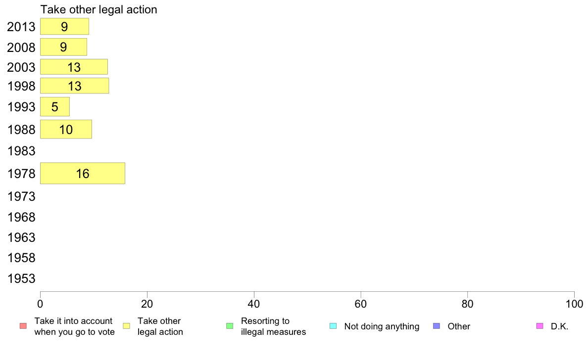This screenshot has height=364, width=588.
Task: Click the 1953 year label
Action: click(x=21, y=278)
